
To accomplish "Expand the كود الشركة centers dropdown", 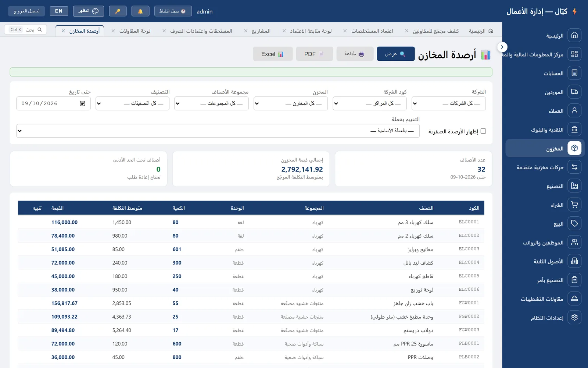I will [x=370, y=103].
